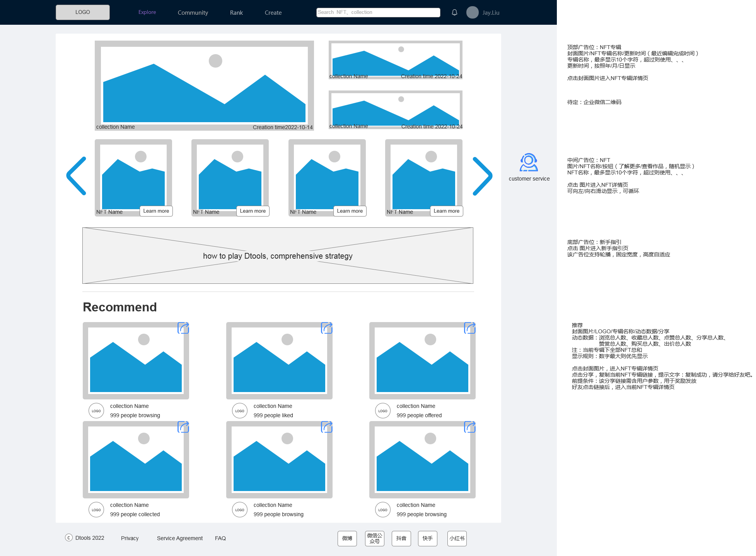Open the 'how to play Dtools' banner
The height and width of the screenshot is (556, 756).
coord(278,256)
